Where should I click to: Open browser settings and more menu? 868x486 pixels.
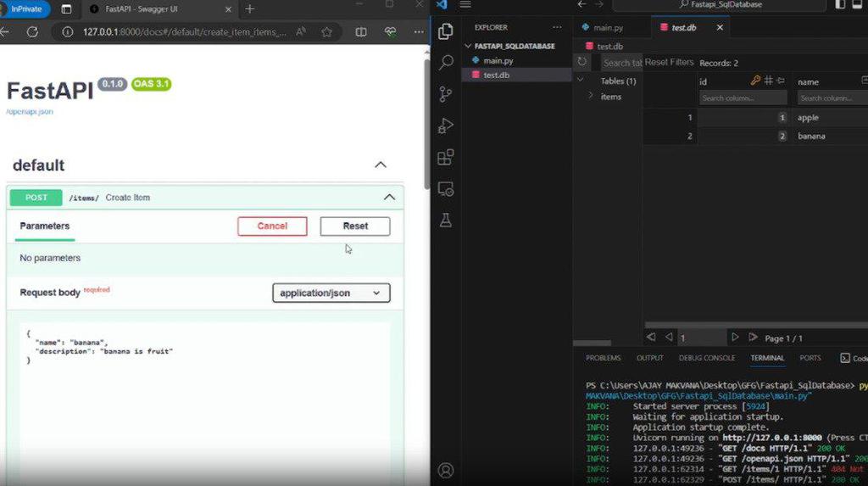(419, 32)
